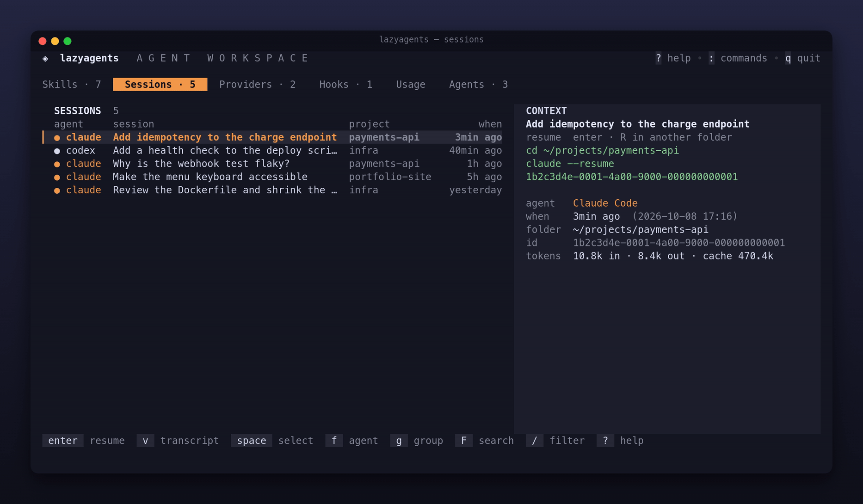This screenshot has height=504, width=863.
Task: Select session 'Add idempotency to the charge endpoint' in the list
Action: [x=272, y=137]
